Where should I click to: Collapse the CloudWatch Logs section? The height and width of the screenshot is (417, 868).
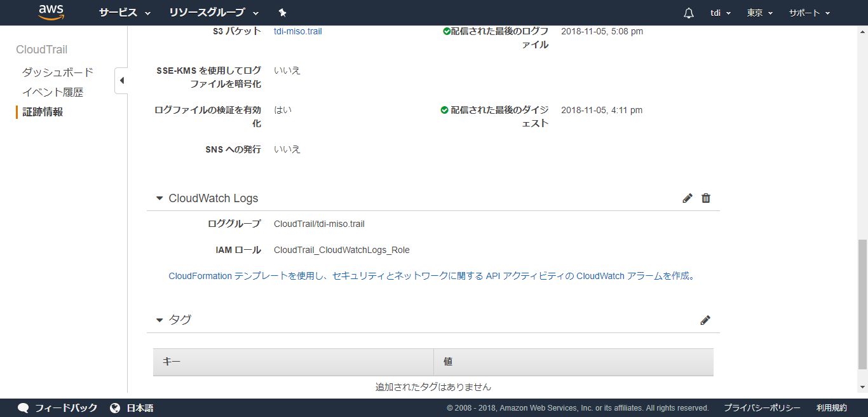[x=159, y=198]
